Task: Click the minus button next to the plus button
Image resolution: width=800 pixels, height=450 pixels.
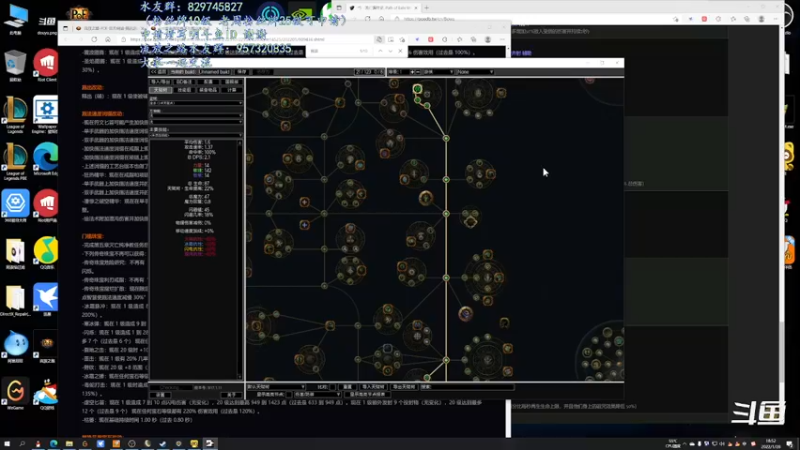Action: [418, 72]
